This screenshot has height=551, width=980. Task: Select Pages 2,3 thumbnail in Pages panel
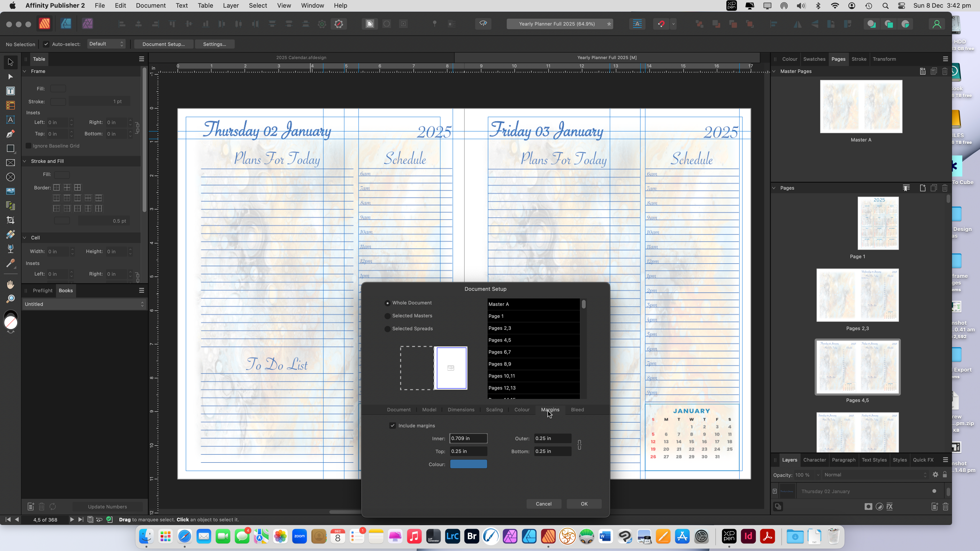[x=857, y=295]
